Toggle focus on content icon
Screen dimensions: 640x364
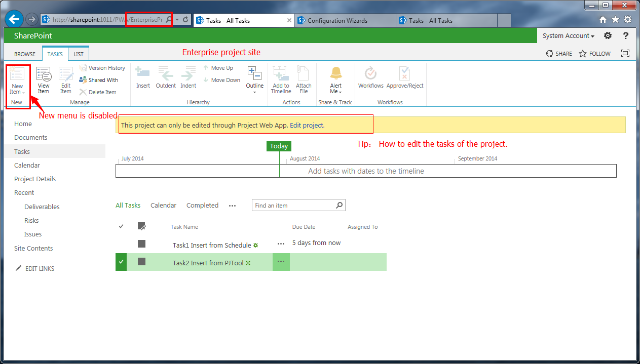pos(625,54)
